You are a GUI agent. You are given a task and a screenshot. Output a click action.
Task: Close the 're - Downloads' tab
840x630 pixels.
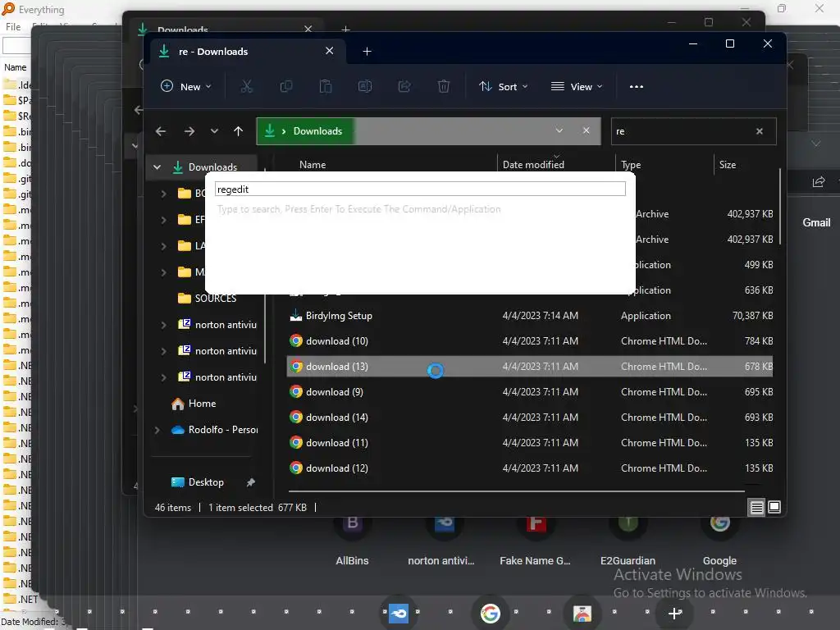[330, 51]
